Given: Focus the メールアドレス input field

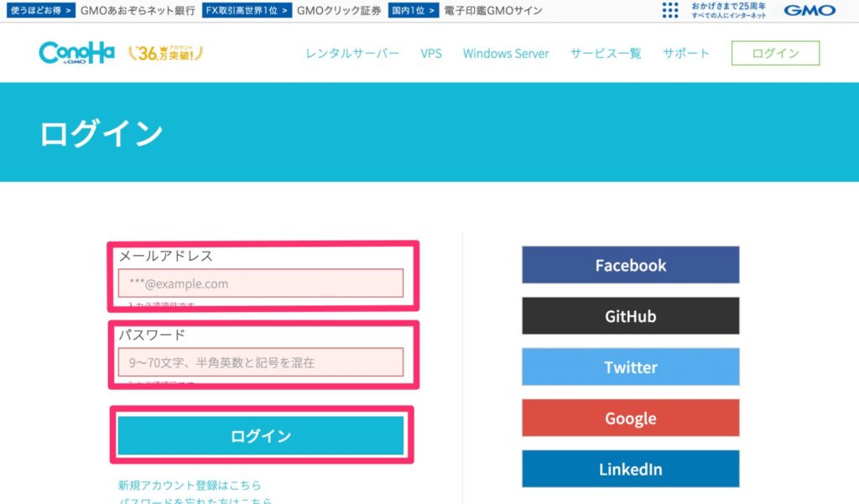Looking at the screenshot, I should pos(261,283).
